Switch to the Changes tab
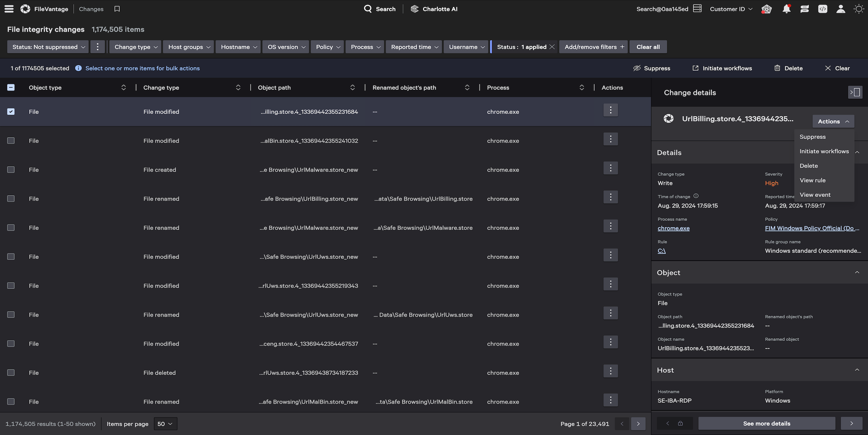 (x=91, y=9)
